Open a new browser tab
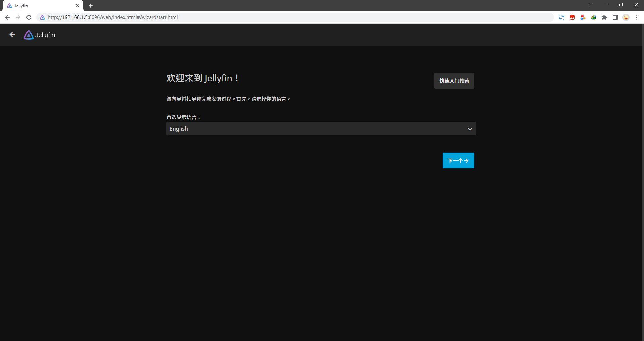 pyautogui.click(x=90, y=6)
